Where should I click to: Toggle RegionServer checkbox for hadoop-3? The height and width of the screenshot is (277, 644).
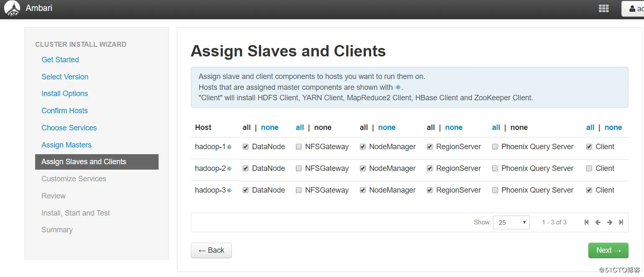click(x=430, y=190)
